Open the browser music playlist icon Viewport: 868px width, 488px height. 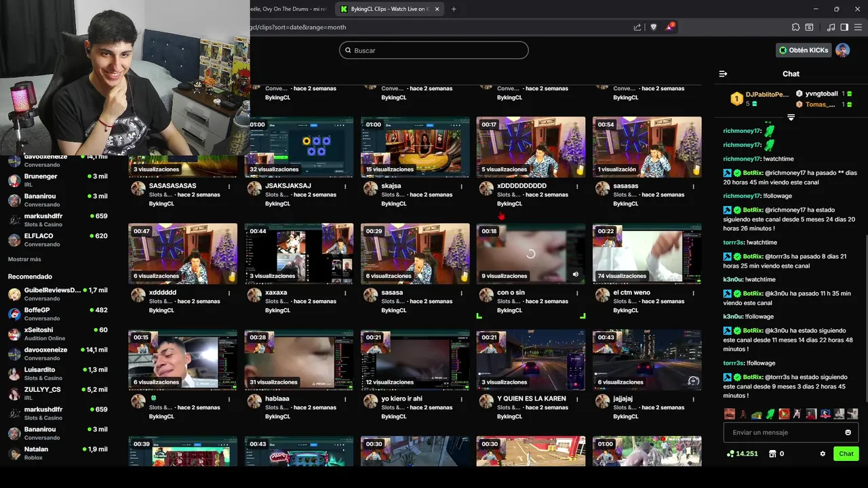(831, 27)
